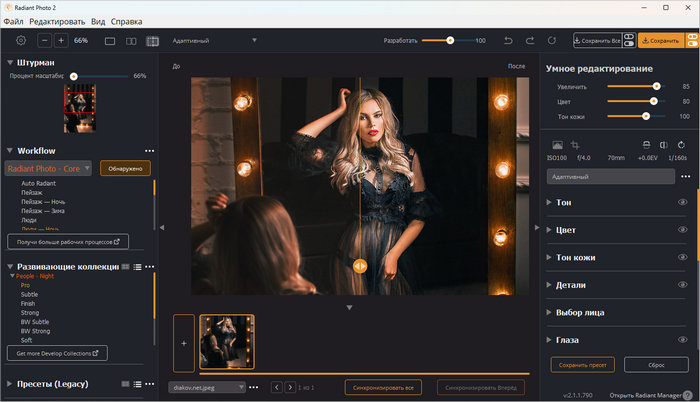
Task: Click the zoom out minus button
Action: (x=44, y=40)
